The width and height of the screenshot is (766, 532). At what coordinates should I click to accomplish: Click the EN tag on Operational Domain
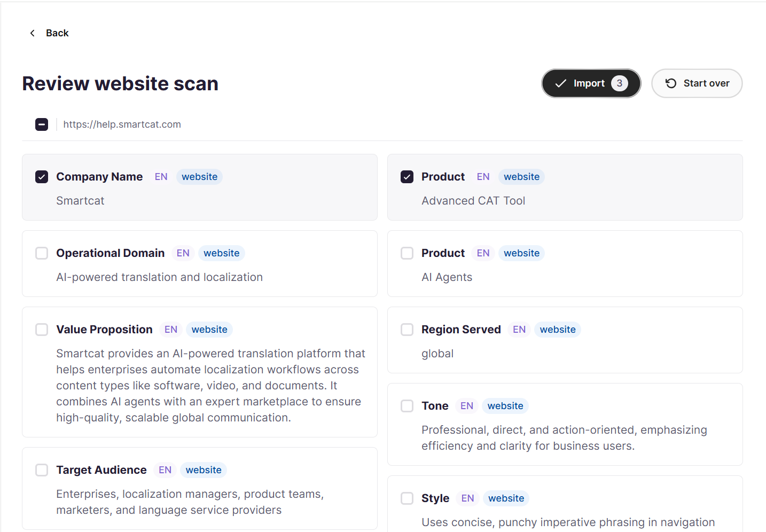(x=183, y=253)
